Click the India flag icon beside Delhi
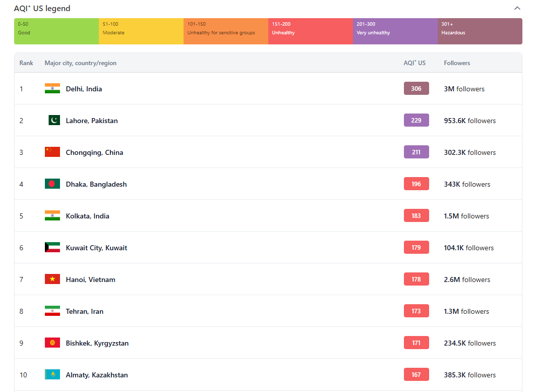534x392 pixels. point(52,89)
